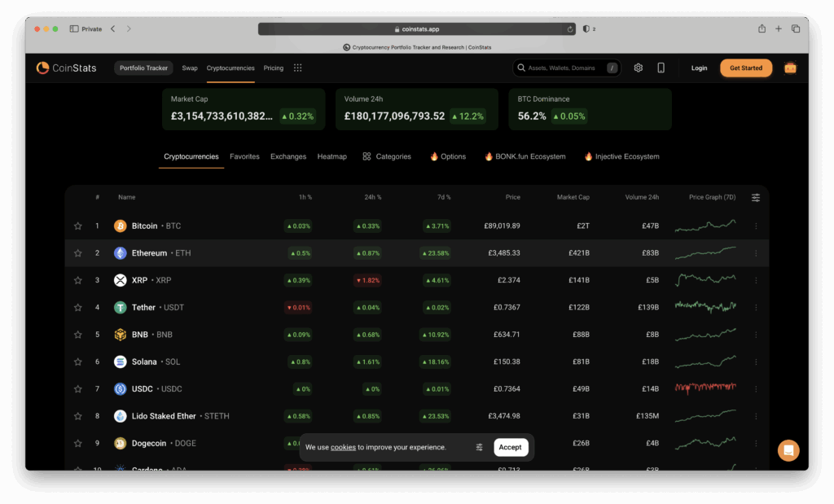This screenshot has width=834, height=504.
Task: Click the Bitcoin coin logo
Action: [x=121, y=226]
